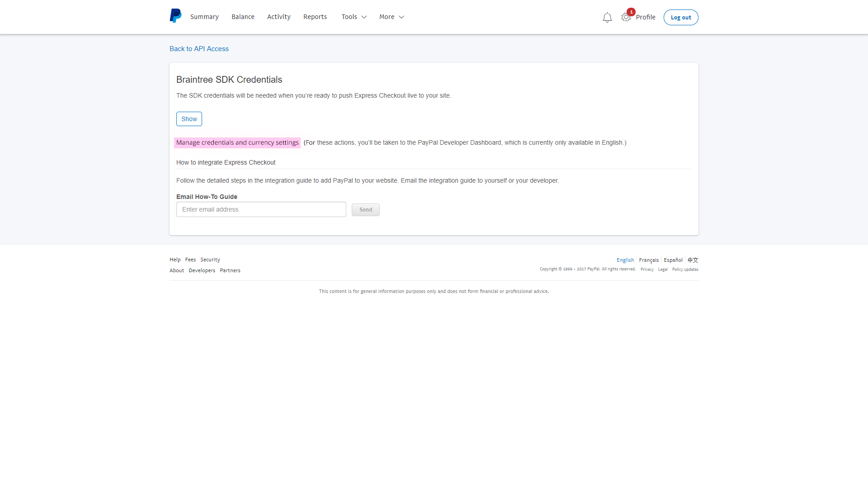Follow the Back to API Access link
The height and width of the screenshot is (477, 868).
point(199,49)
